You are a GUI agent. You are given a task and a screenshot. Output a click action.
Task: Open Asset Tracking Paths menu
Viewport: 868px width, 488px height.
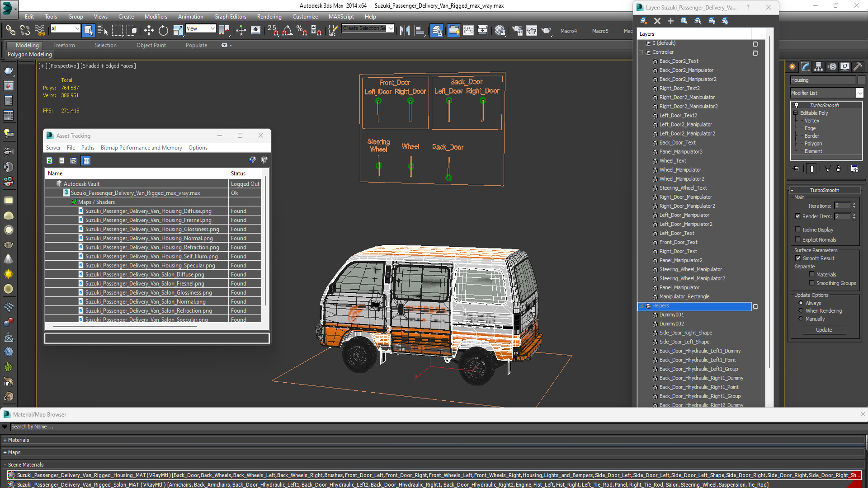[x=88, y=148]
